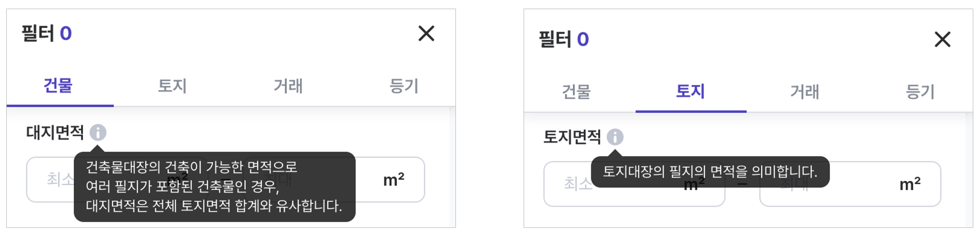The width and height of the screenshot is (980, 237).
Task: Select 건물 tab in left panel
Action: (58, 86)
